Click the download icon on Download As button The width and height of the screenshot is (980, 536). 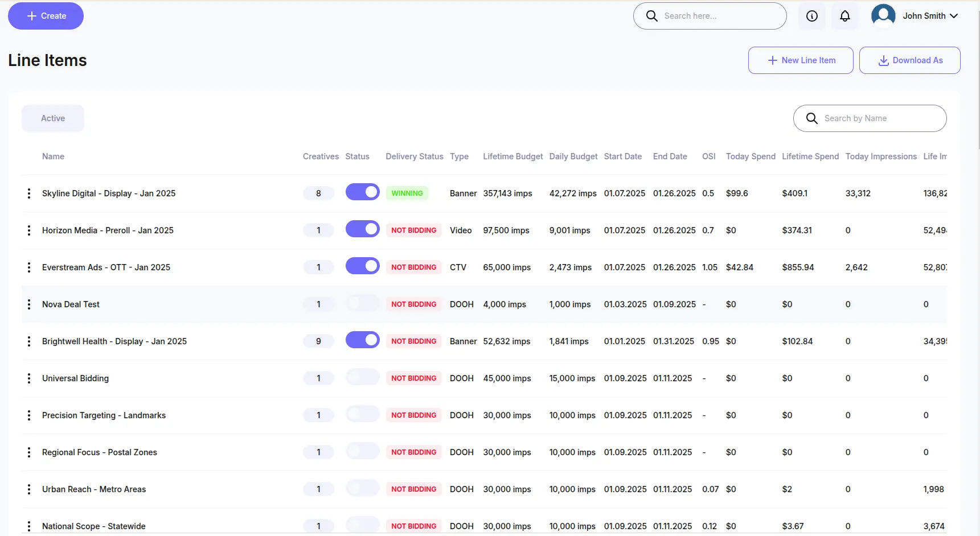pos(883,60)
